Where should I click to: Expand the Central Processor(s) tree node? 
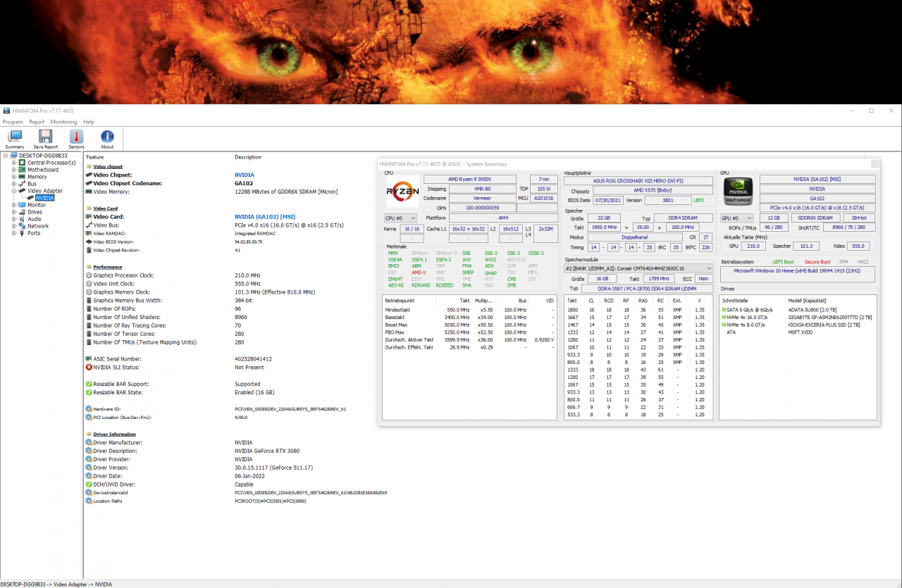pyautogui.click(x=13, y=163)
